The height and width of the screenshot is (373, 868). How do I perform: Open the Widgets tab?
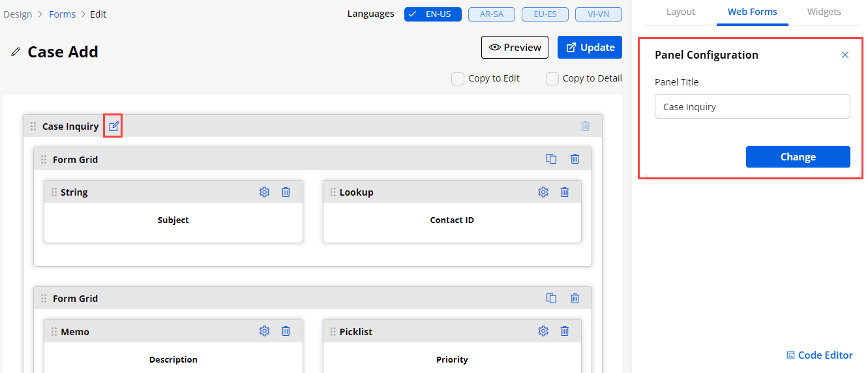(824, 12)
